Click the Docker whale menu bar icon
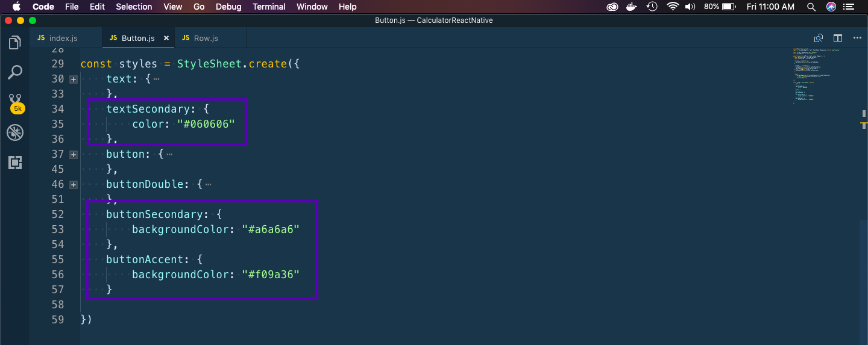868x345 pixels. point(632,7)
